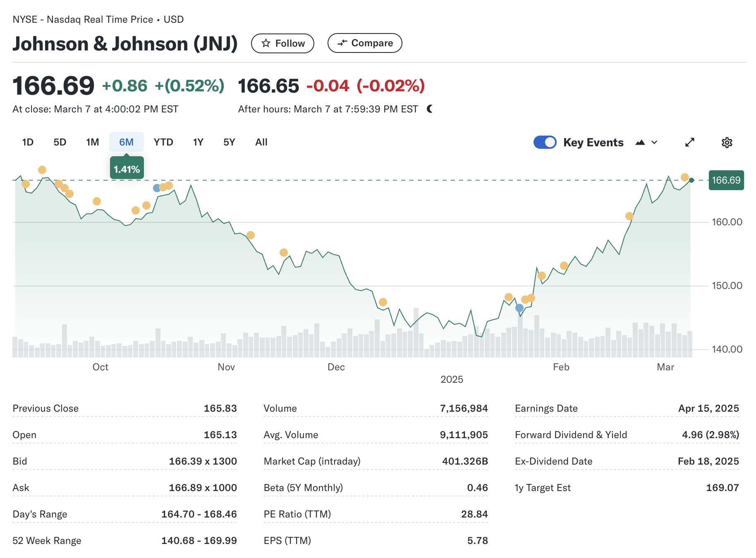Click the mountain chart type icon
The height and width of the screenshot is (558, 756).
(x=640, y=143)
